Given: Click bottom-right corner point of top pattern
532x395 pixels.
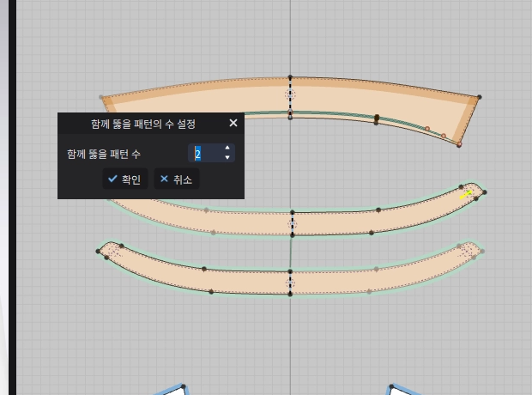Looking at the screenshot, I should (x=459, y=144).
